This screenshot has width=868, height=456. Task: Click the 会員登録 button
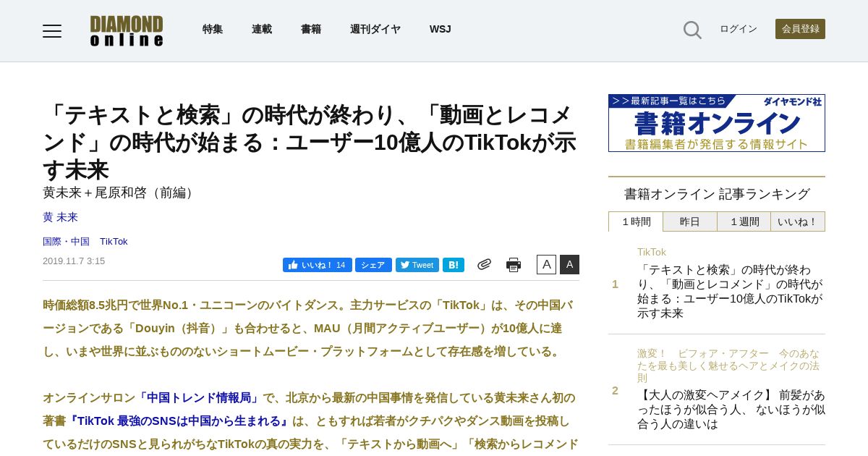[x=800, y=29]
